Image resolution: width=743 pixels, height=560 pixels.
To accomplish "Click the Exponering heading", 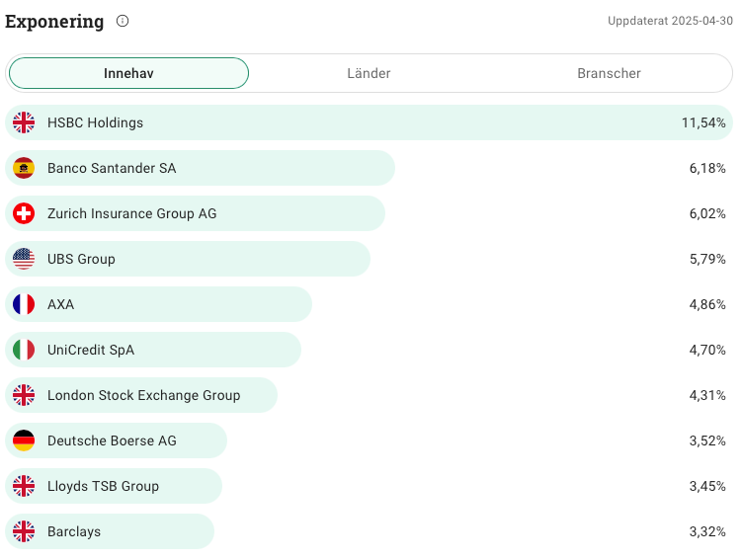I will pos(54,22).
